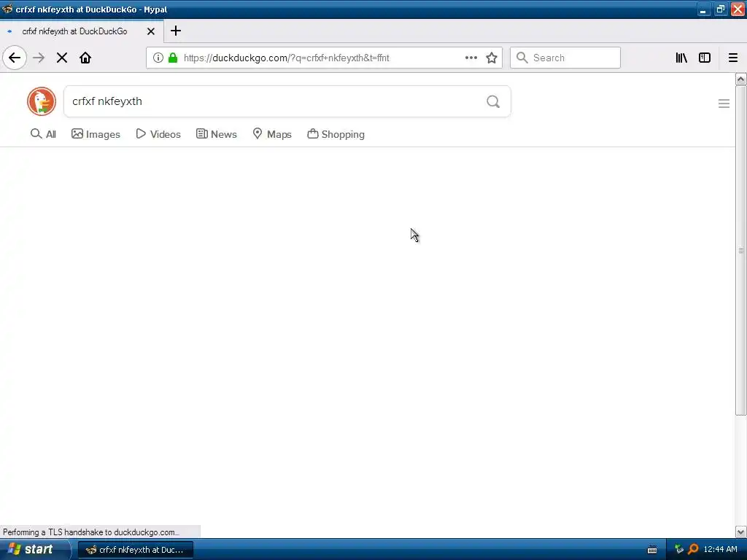
Task: Click the vertical scrollbar thumb
Action: 741,251
